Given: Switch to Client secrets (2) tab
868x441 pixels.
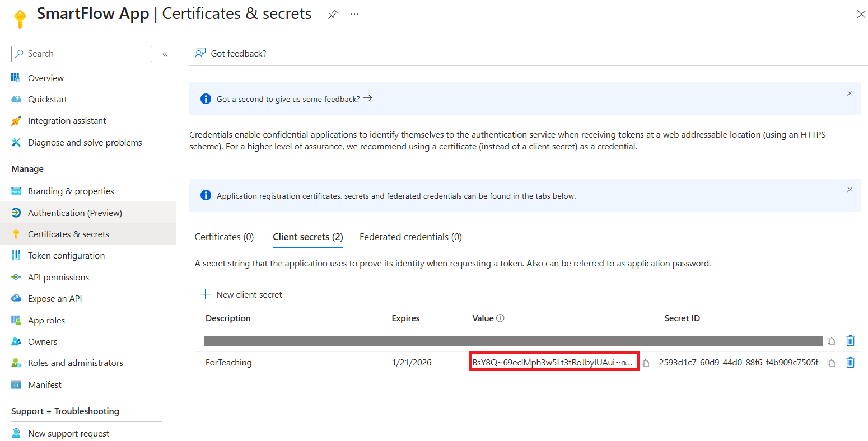Looking at the screenshot, I should click(x=308, y=237).
